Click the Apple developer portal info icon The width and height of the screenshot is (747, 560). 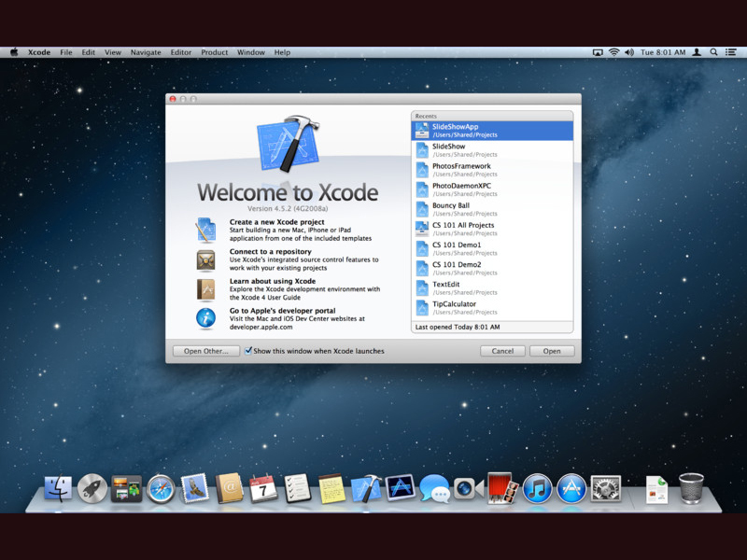click(x=205, y=318)
